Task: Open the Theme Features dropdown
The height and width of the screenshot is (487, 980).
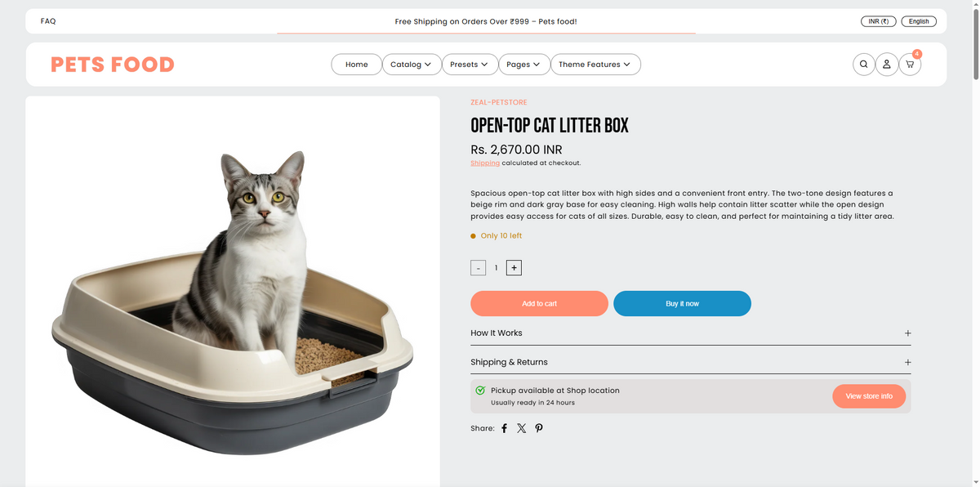Action: tap(595, 65)
